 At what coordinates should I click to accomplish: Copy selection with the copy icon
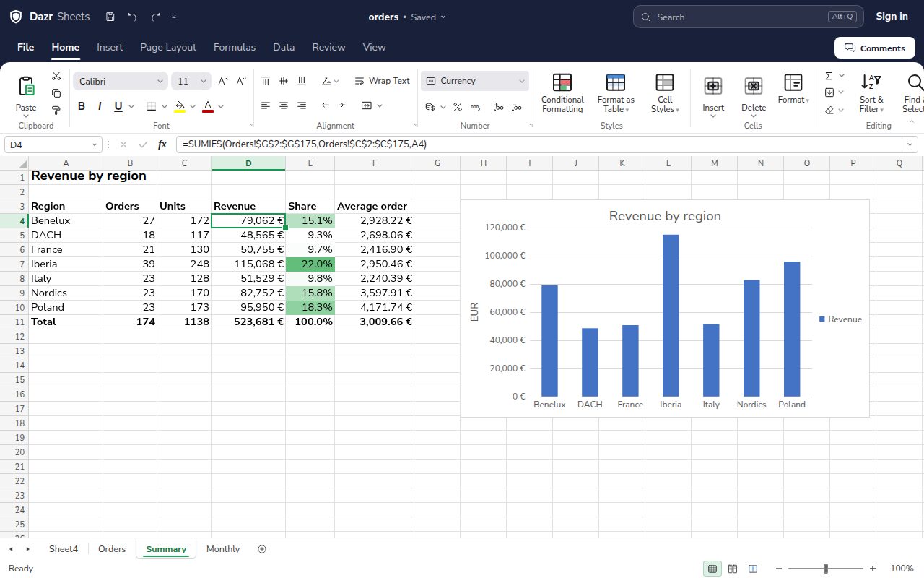click(x=56, y=93)
